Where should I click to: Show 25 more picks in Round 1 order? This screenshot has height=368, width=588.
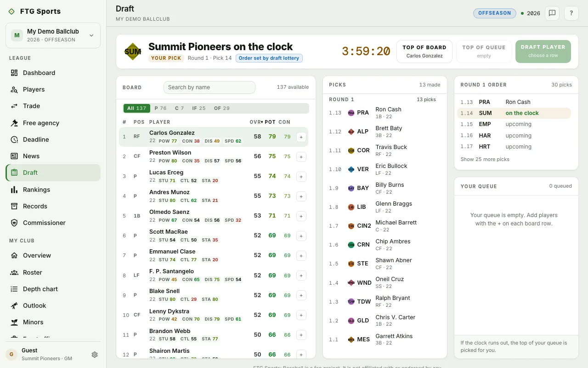click(485, 159)
